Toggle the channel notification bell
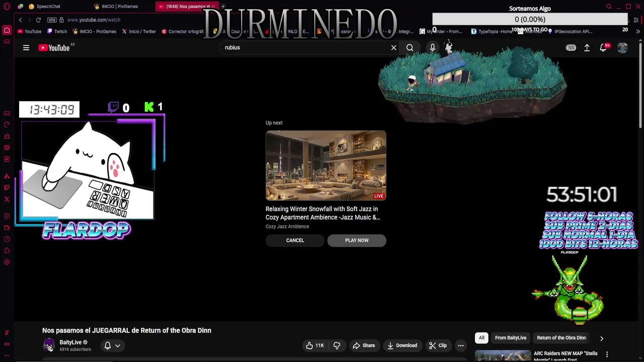The image size is (644, 362). [x=107, y=345]
